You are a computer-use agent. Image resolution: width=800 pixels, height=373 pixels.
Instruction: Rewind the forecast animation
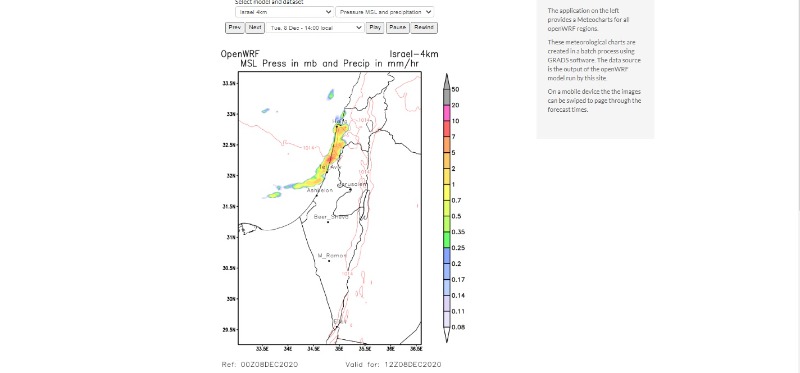[424, 28]
